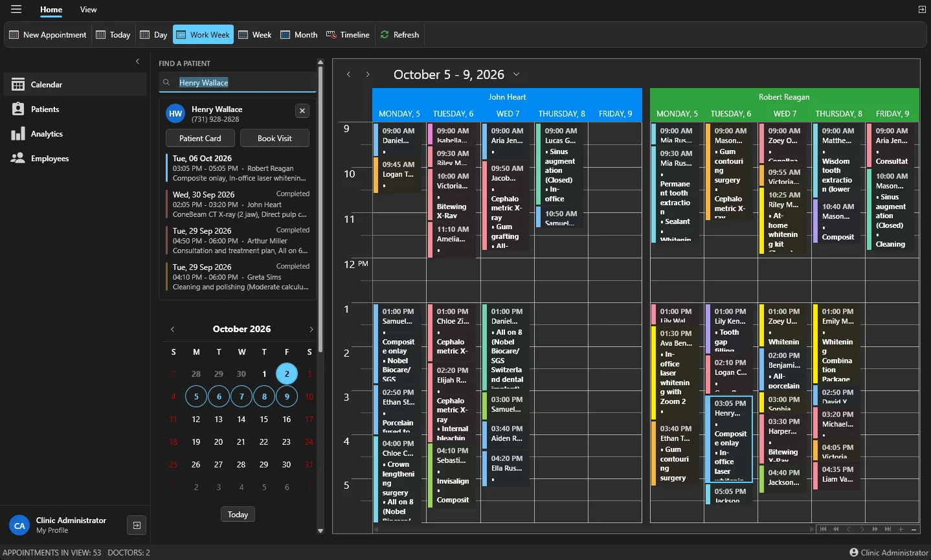This screenshot has height=560, width=931.
Task: Open Henry Wallace's Patient Card
Action: pyautogui.click(x=200, y=138)
